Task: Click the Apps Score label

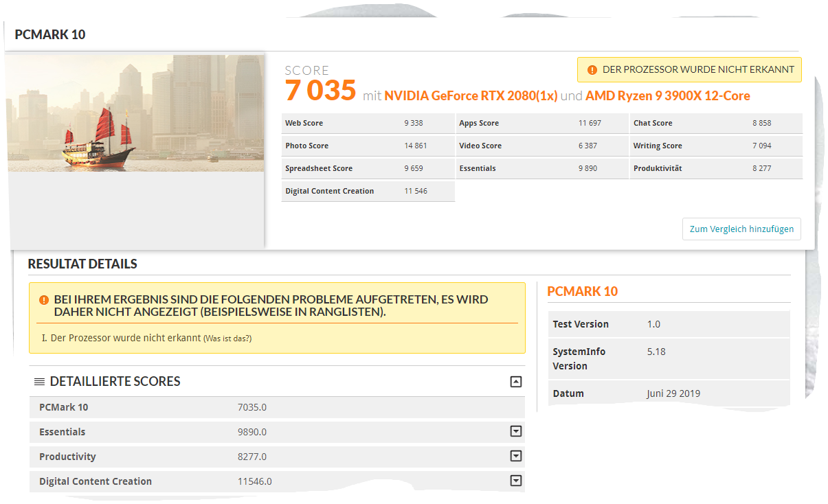Action: coord(479,124)
